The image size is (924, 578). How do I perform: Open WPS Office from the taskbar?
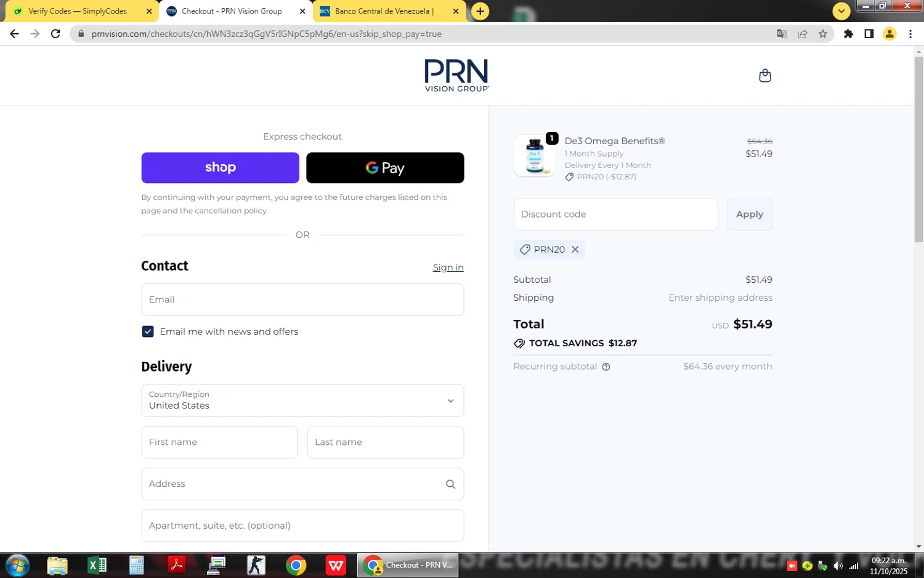point(336,565)
